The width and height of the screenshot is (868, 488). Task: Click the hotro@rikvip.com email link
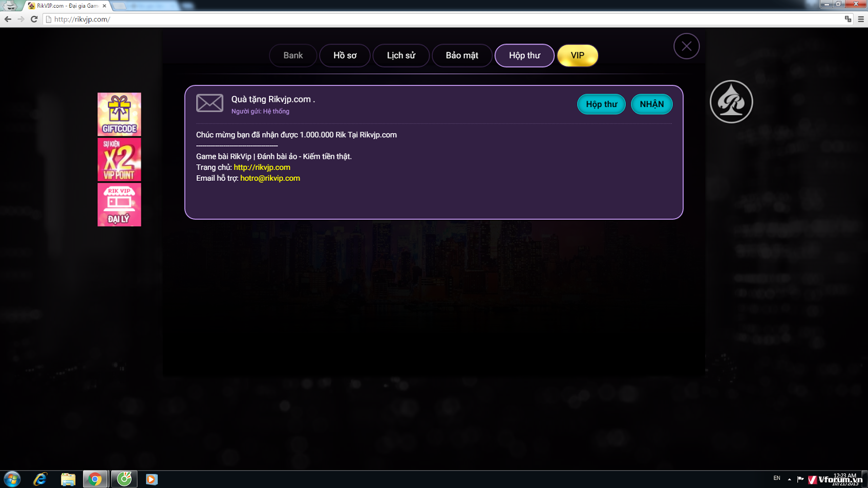point(270,178)
